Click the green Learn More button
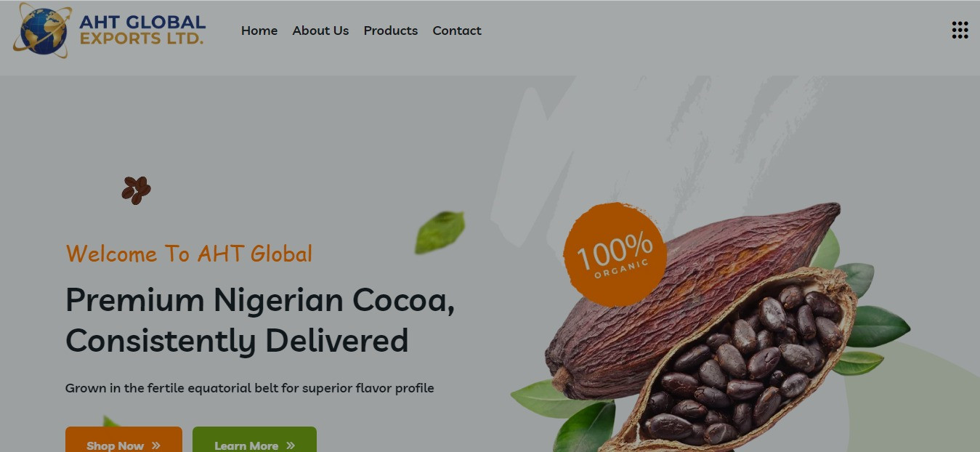This screenshot has width=980, height=452. (254, 440)
